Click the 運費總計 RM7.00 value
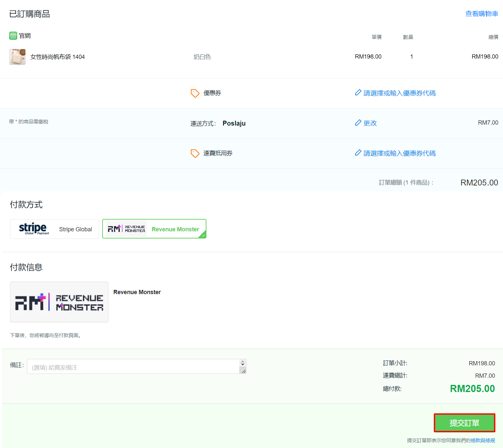The width and height of the screenshot is (503, 448). pos(485,376)
